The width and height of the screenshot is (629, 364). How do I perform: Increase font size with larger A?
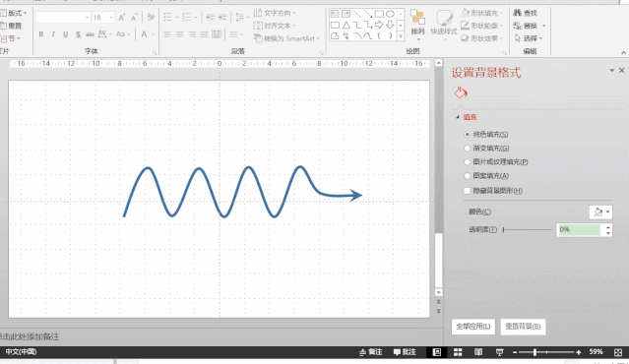122,18
